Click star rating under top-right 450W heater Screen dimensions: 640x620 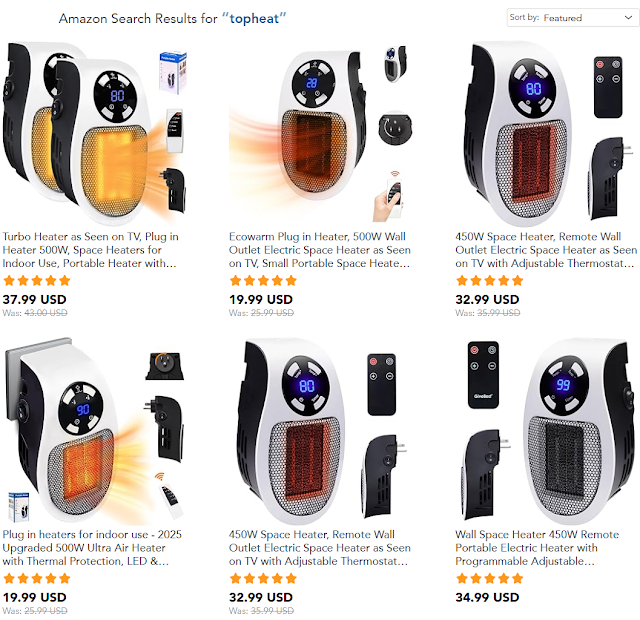(489, 280)
